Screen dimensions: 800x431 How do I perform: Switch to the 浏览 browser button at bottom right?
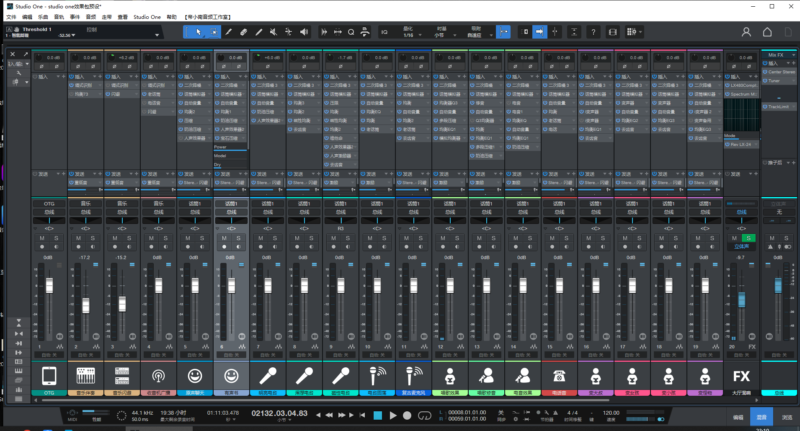(787, 417)
